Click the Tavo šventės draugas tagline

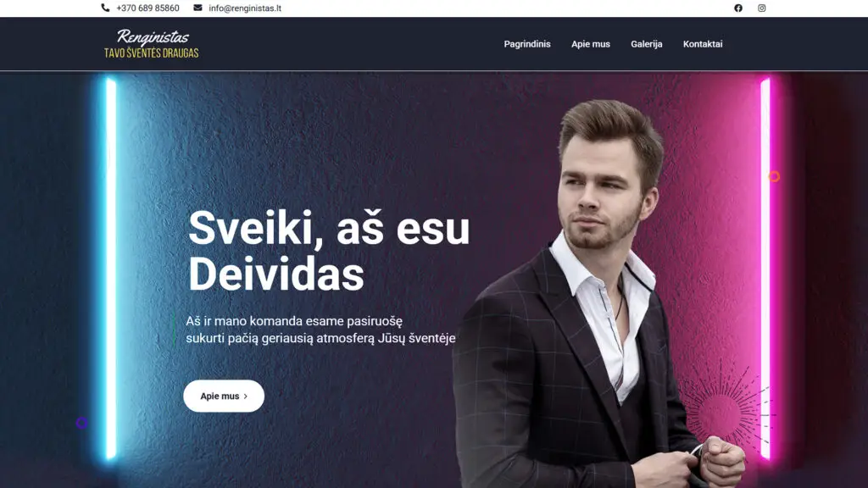point(151,53)
